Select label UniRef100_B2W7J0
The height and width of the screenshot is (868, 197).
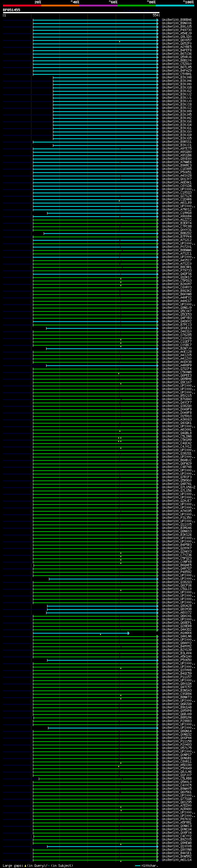coord(176,349)
